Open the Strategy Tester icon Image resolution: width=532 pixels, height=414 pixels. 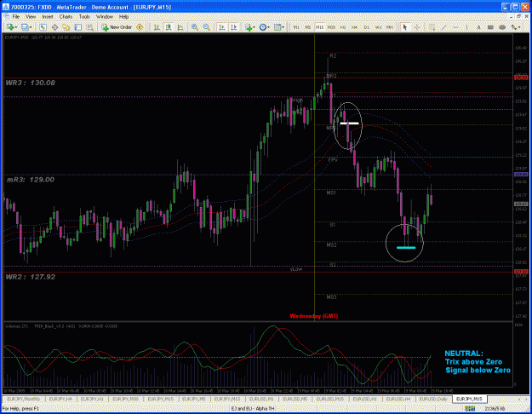click(90, 27)
